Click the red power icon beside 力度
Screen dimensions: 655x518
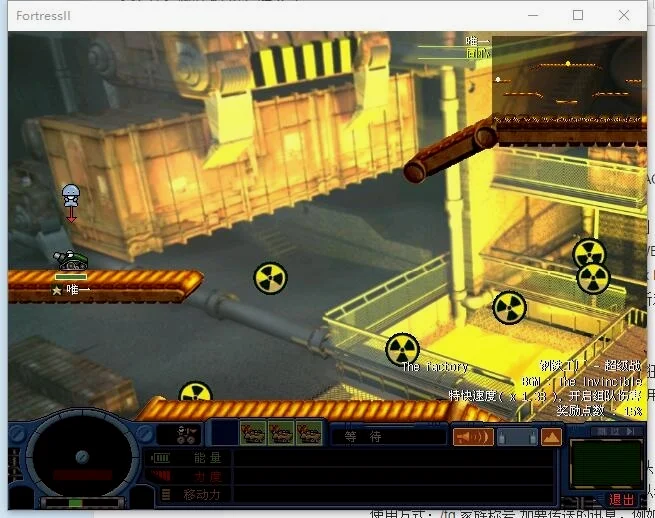(161, 476)
